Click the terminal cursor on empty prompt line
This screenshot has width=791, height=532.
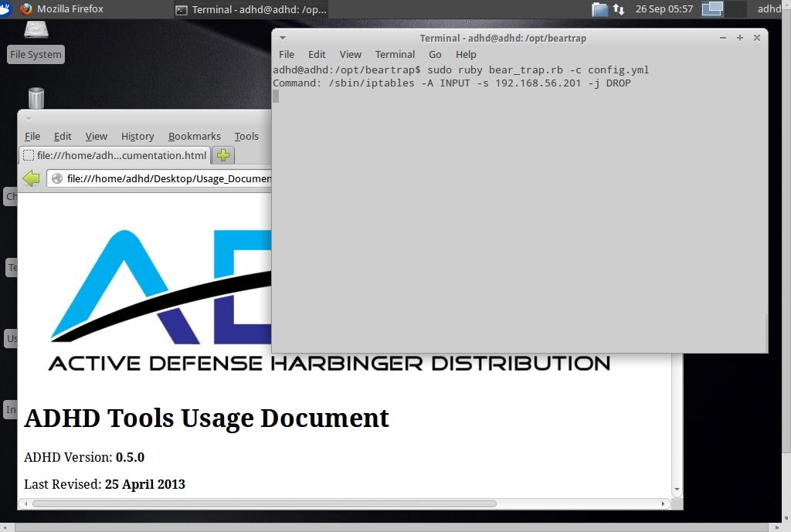[276, 97]
